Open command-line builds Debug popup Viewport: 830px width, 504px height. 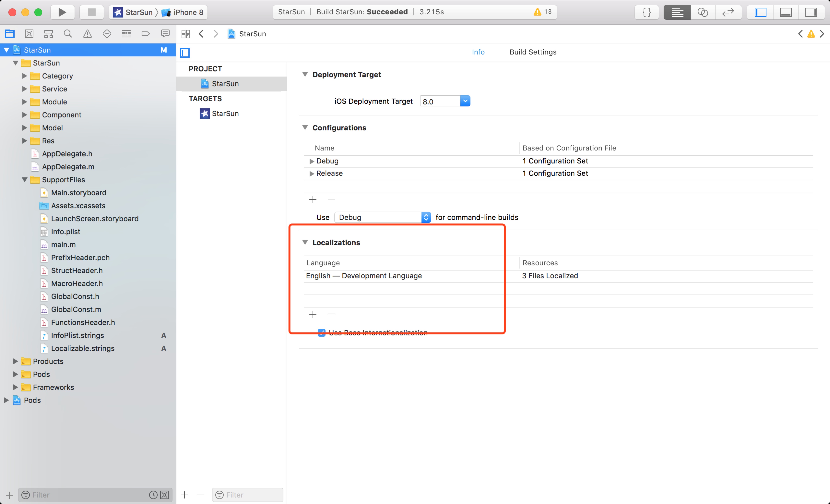tap(382, 217)
